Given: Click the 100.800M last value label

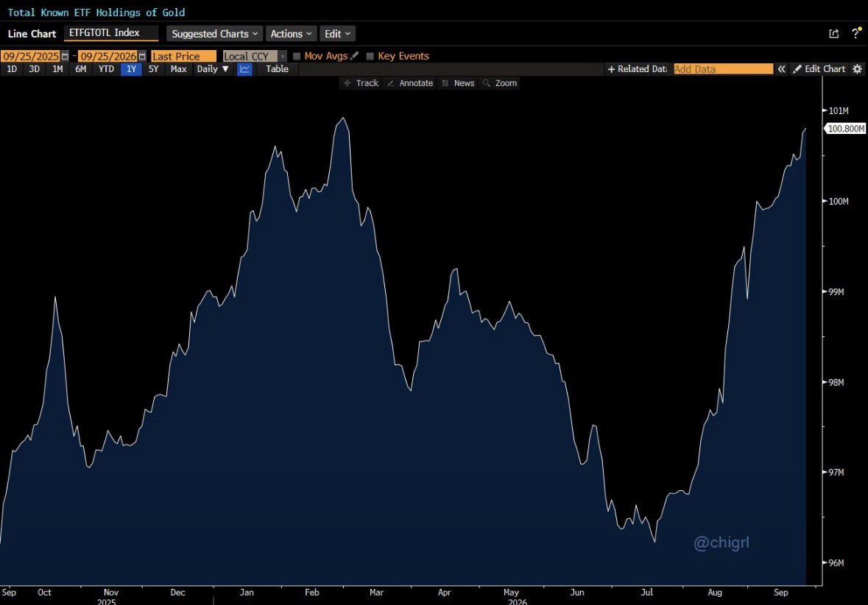Looking at the screenshot, I should pos(845,128).
